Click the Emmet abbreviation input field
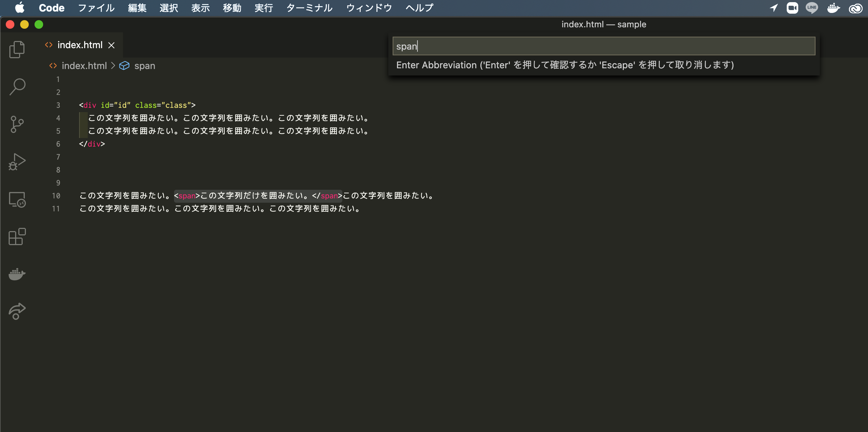This screenshot has width=868, height=432. tap(603, 46)
